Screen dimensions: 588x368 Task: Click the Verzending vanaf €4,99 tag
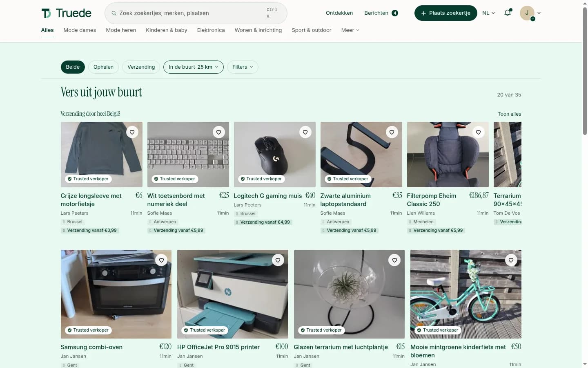click(x=263, y=222)
